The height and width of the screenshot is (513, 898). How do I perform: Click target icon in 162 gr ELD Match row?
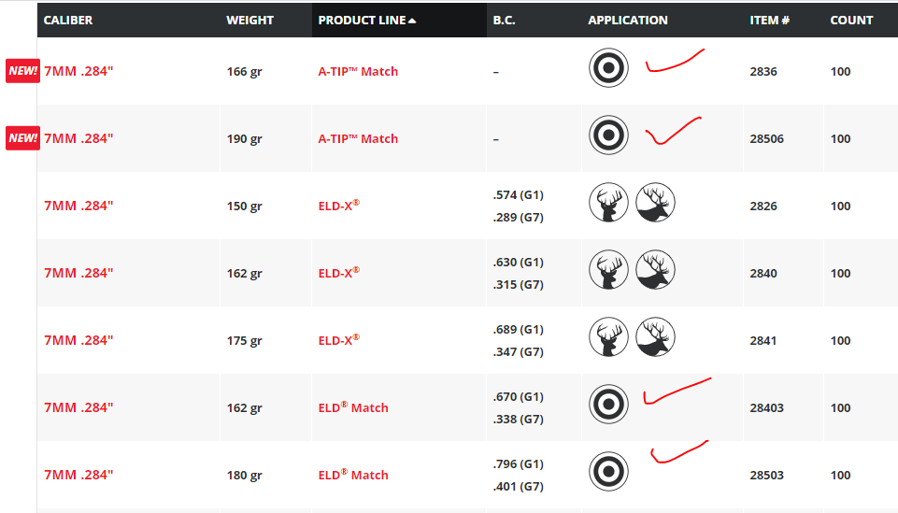pyautogui.click(x=608, y=406)
